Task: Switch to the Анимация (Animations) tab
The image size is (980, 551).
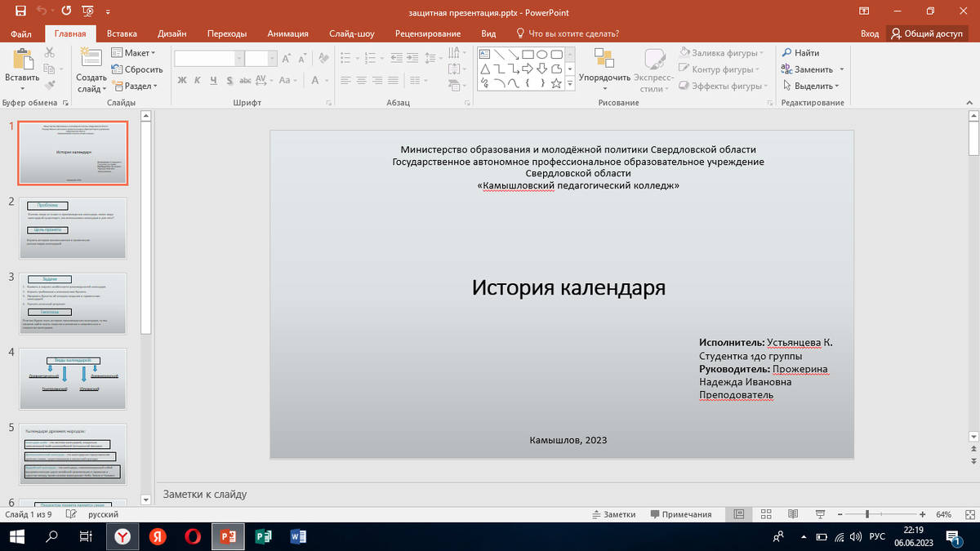Action: (x=287, y=33)
